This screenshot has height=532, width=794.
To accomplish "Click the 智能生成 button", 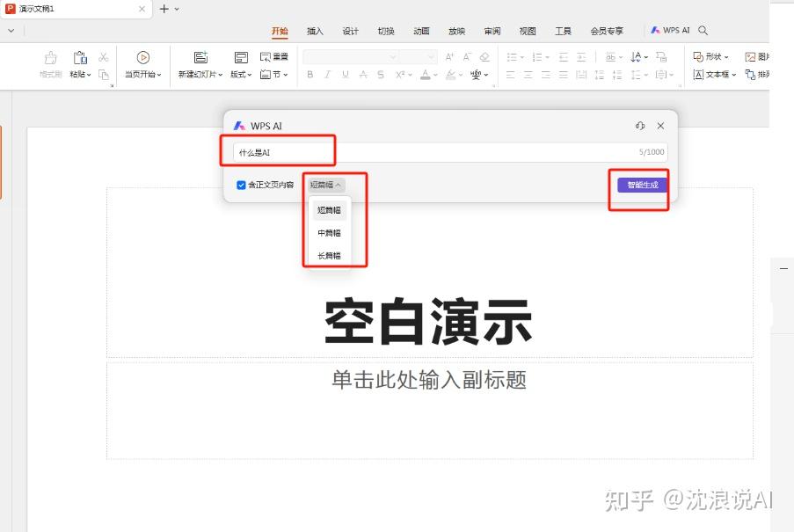I will pos(643,185).
